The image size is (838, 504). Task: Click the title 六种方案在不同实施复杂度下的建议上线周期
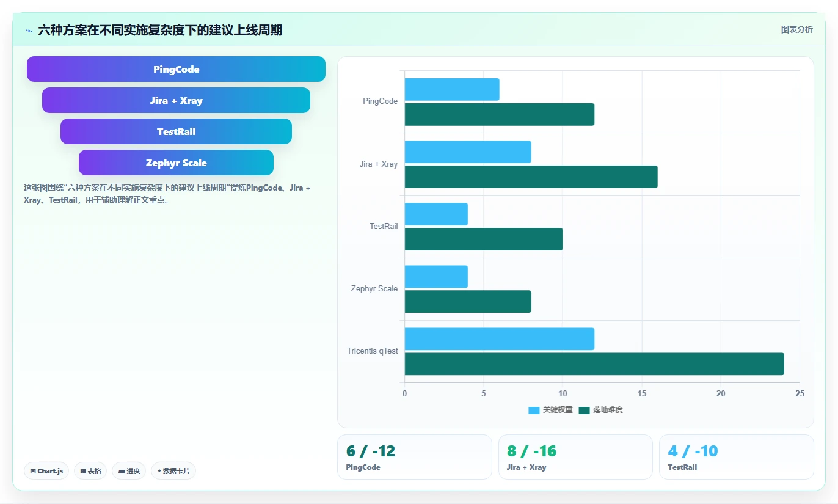coord(160,30)
